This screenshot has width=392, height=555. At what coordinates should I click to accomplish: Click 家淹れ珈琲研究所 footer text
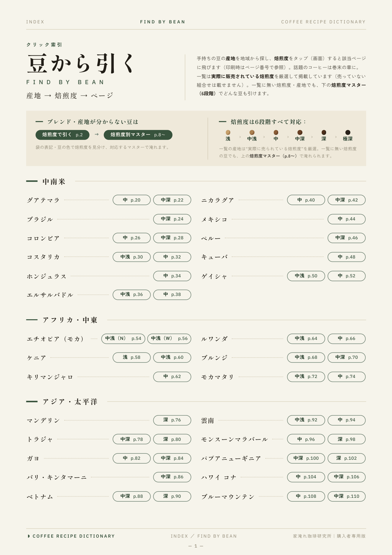[x=312, y=536]
